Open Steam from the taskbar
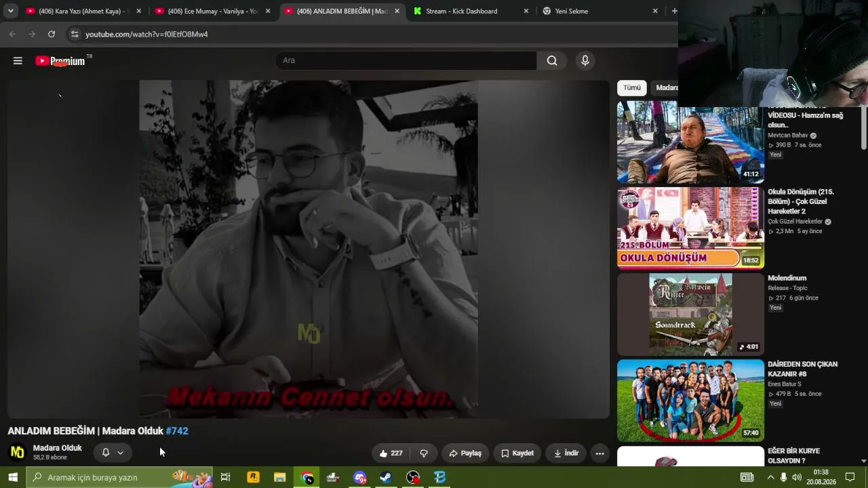The image size is (868, 488). coord(385,477)
